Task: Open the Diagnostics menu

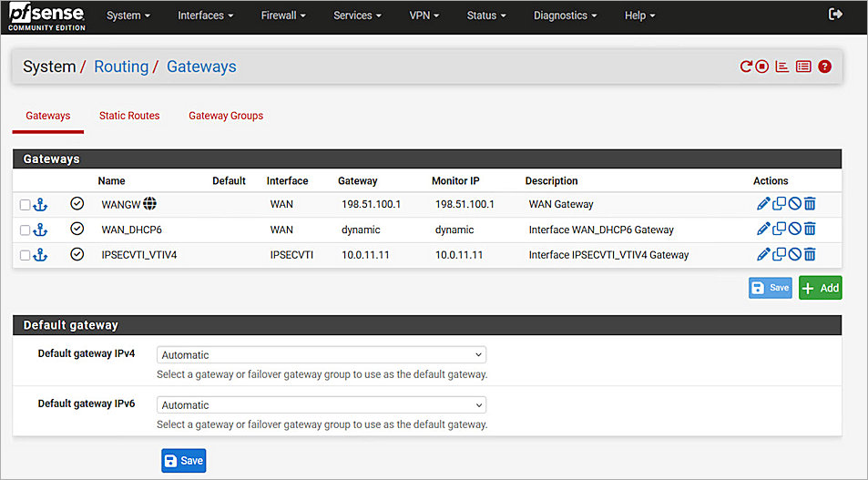Action: (565, 15)
